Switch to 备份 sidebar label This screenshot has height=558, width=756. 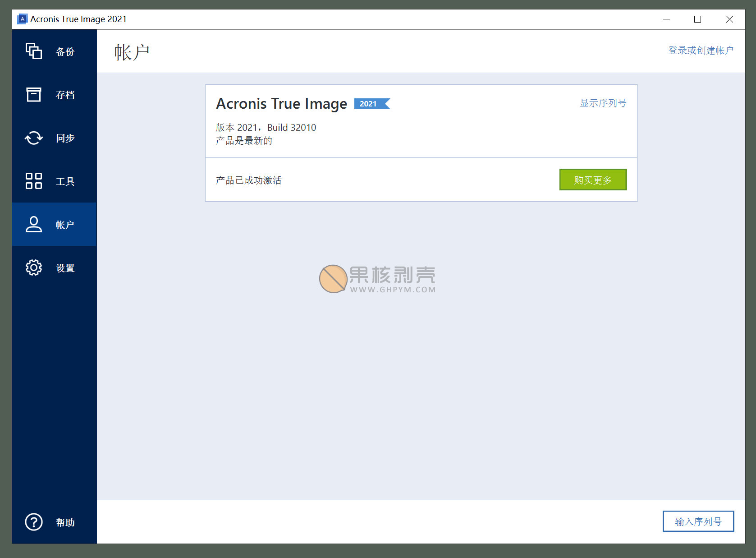coord(65,51)
